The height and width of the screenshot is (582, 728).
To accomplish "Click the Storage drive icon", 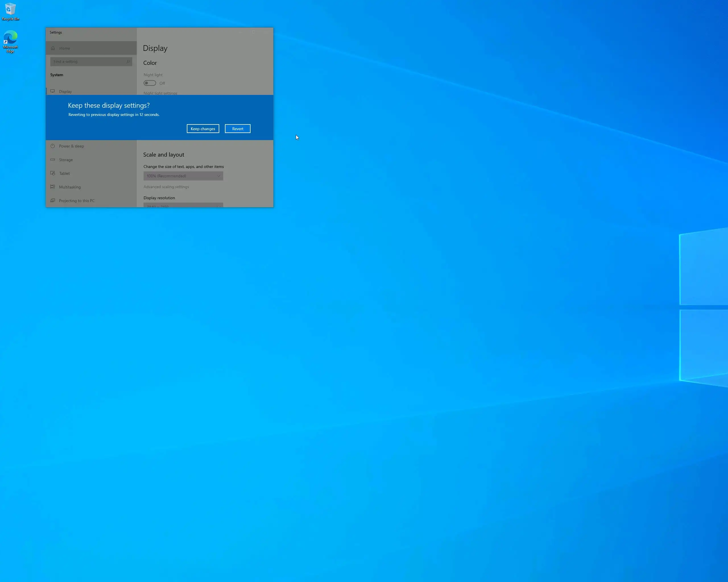I will tap(53, 160).
